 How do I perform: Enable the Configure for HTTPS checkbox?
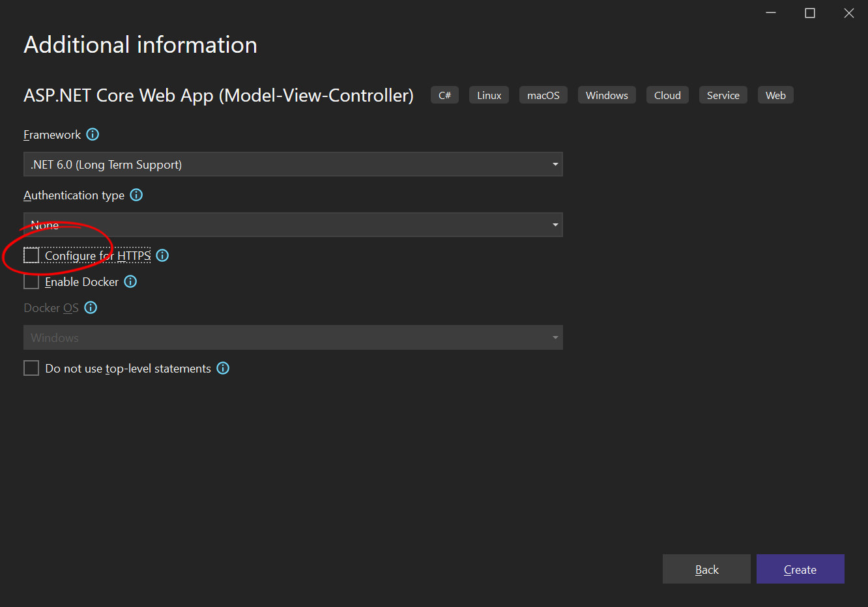click(31, 255)
